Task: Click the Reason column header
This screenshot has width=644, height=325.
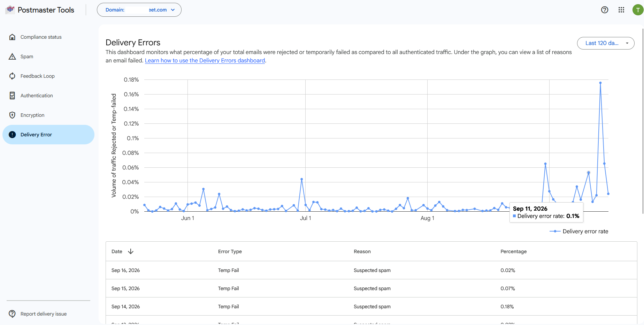Action: click(x=362, y=251)
